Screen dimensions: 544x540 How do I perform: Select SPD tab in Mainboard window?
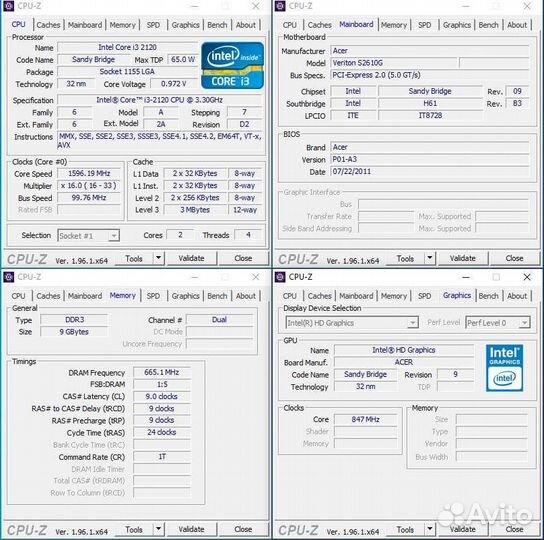[x=424, y=25]
